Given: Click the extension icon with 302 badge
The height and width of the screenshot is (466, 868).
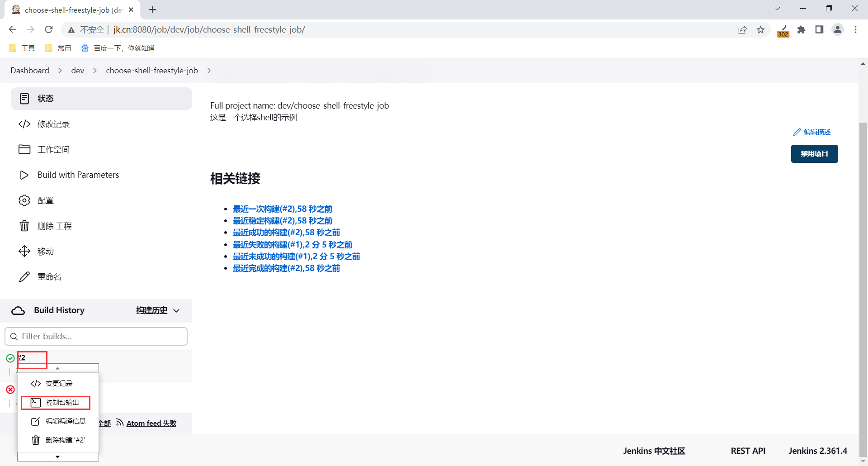Looking at the screenshot, I should pos(783,31).
